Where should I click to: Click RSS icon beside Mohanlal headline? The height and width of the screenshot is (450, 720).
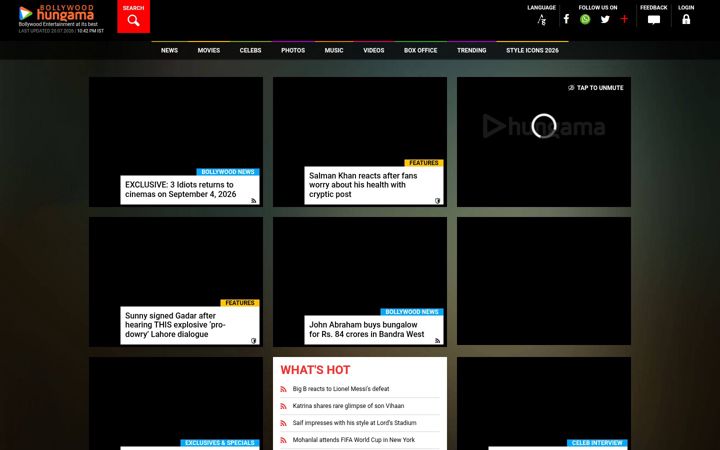pos(283,440)
